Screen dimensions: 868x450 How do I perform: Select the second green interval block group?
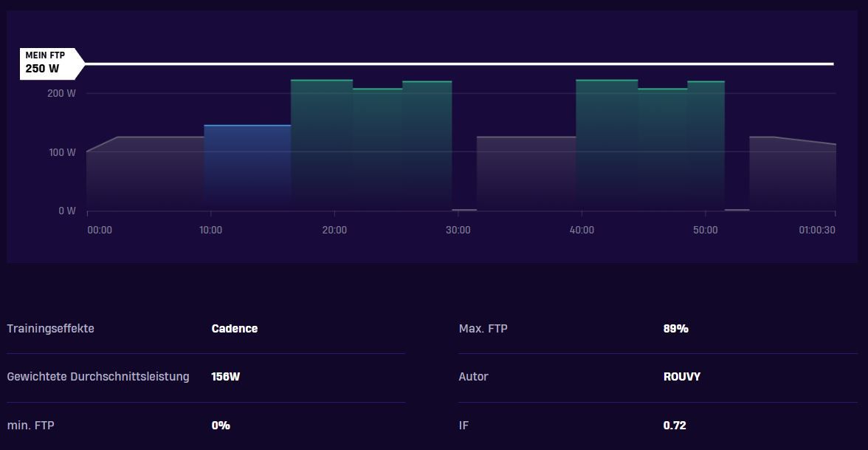click(x=650, y=145)
